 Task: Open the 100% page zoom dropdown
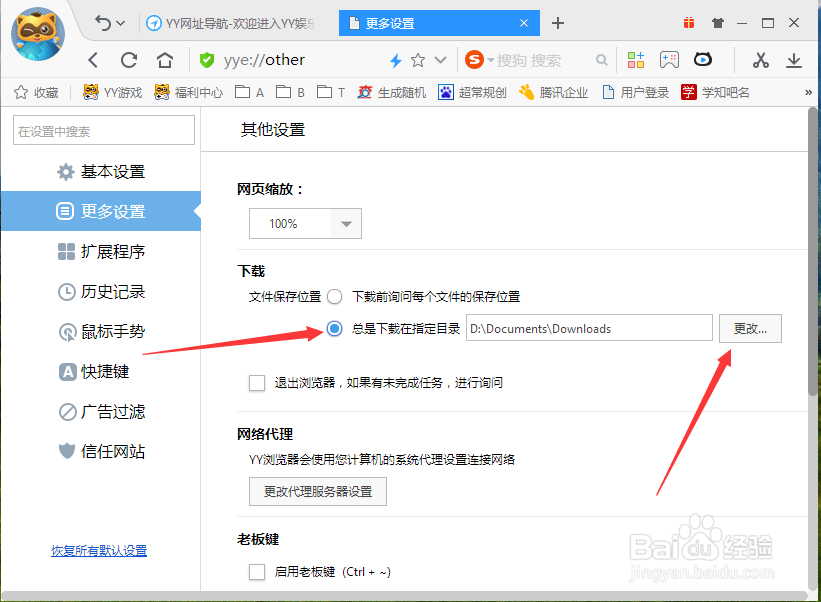click(x=305, y=223)
